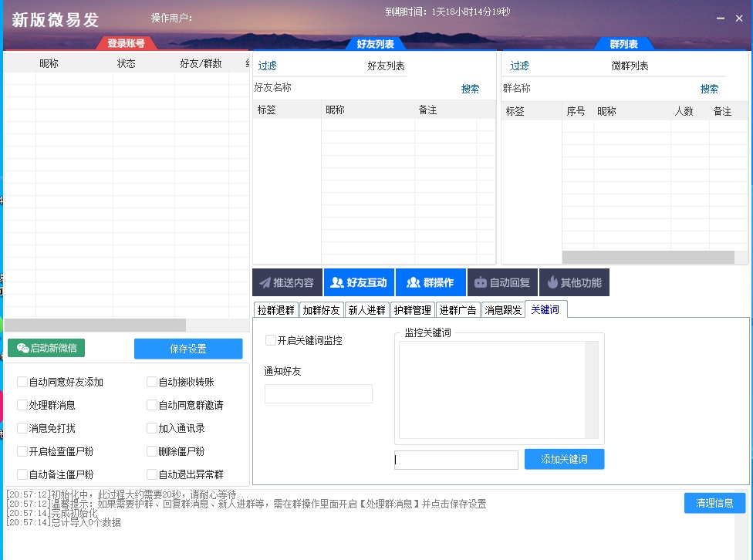The width and height of the screenshot is (753, 560).
Task: Toggle 自动备注僵尸粉 checkbox
Action: pyautogui.click(x=22, y=474)
